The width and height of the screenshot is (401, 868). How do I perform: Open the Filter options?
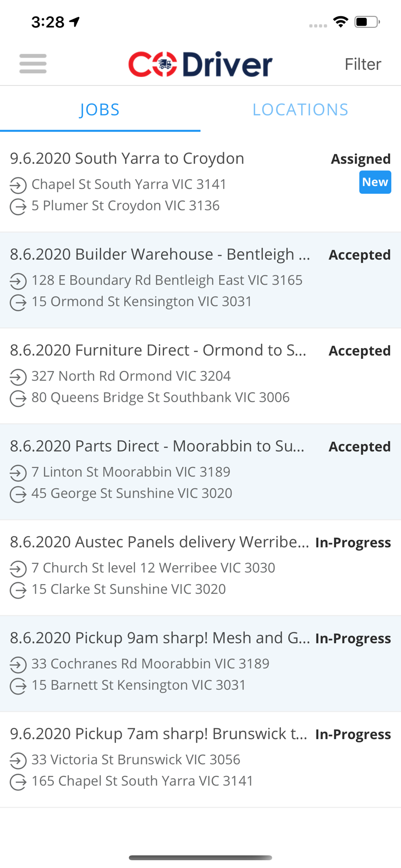[363, 64]
